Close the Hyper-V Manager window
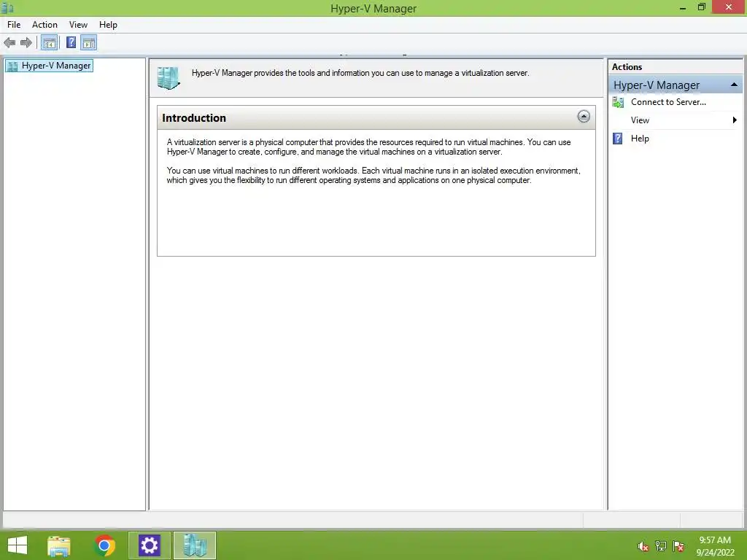Image resolution: width=747 pixels, height=560 pixels. coord(729,7)
